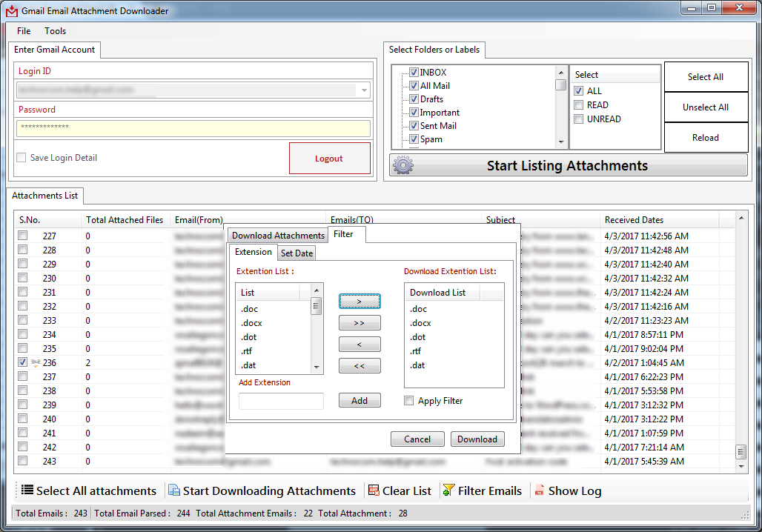Click the Total Attached Files column header
This screenshot has width=762, height=532.
tap(125, 219)
